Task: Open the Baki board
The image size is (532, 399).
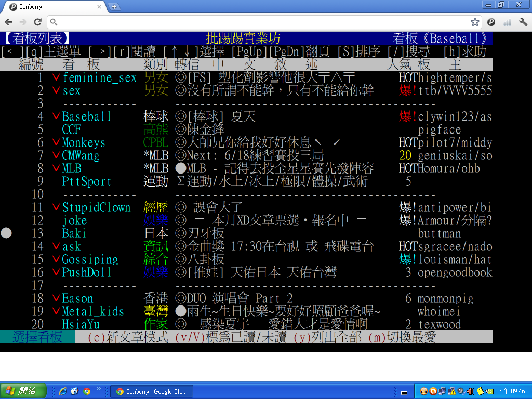Action: [x=74, y=233]
